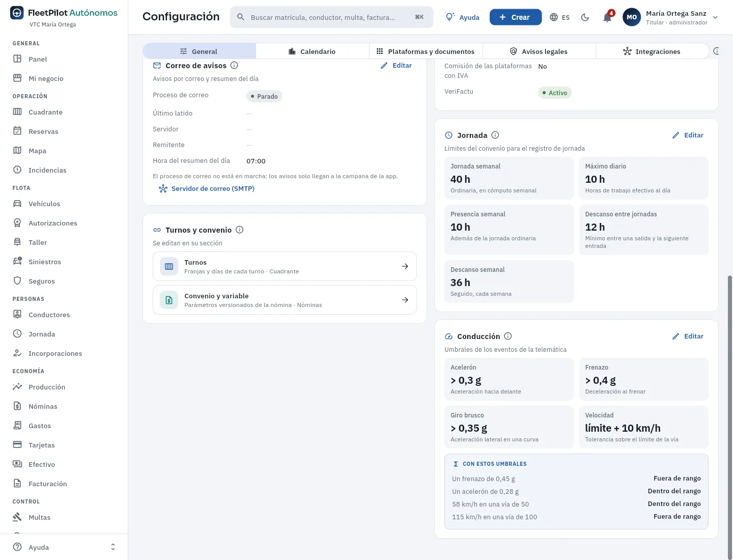Select the General tab
Image resolution: width=733 pixels, height=560 pixels.
199,51
